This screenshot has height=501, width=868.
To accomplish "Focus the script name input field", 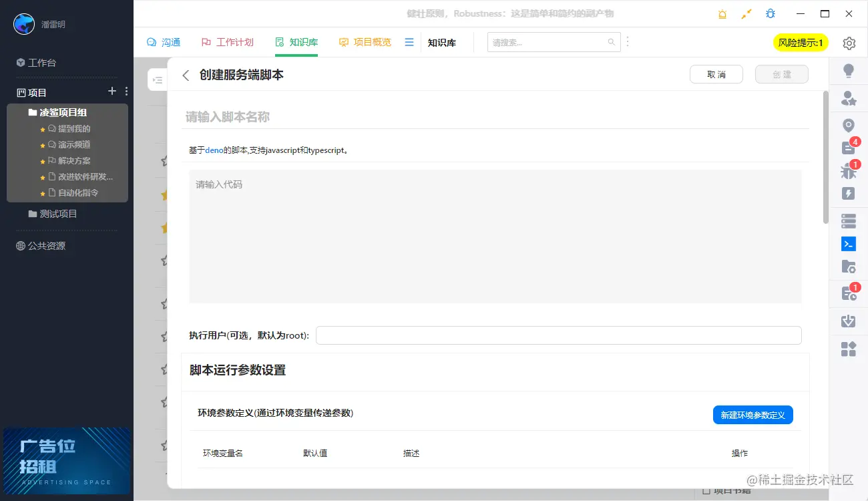I will click(495, 117).
